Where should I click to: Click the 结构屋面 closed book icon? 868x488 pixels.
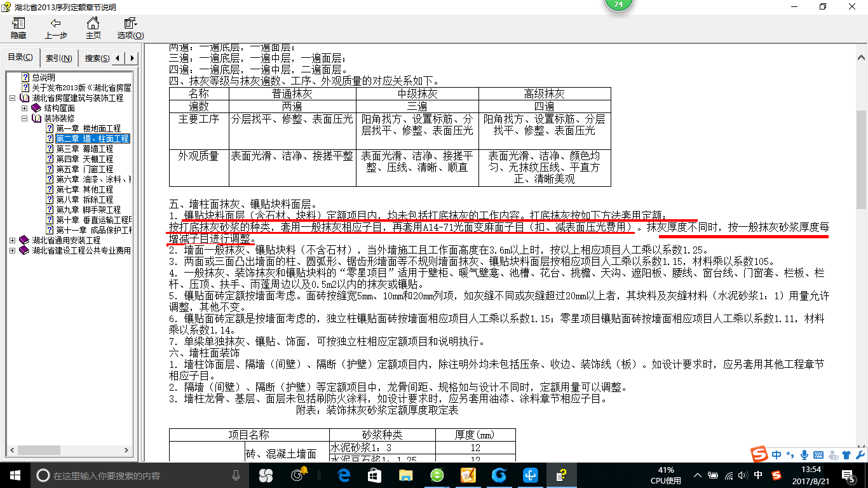coord(36,108)
